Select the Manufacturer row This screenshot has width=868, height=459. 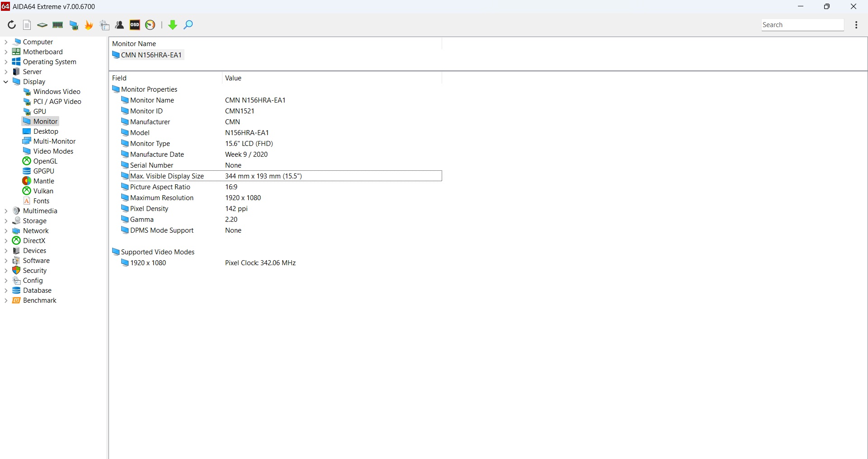(x=277, y=122)
